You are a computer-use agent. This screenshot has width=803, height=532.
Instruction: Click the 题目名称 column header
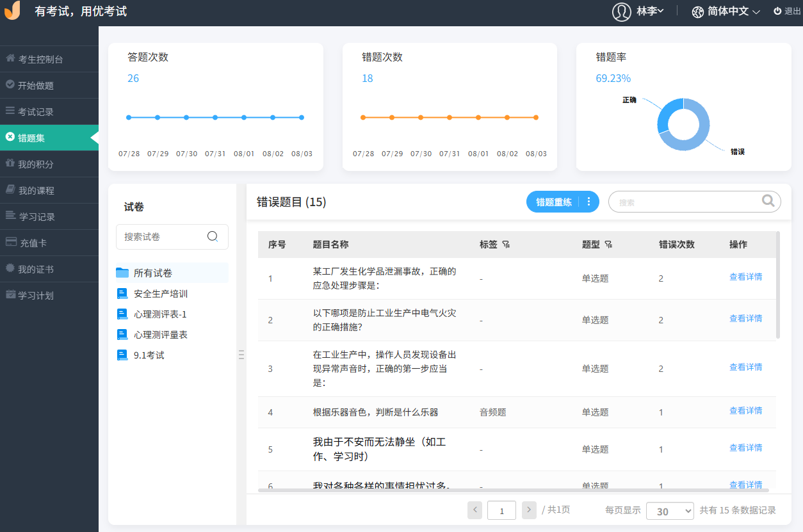click(x=330, y=245)
